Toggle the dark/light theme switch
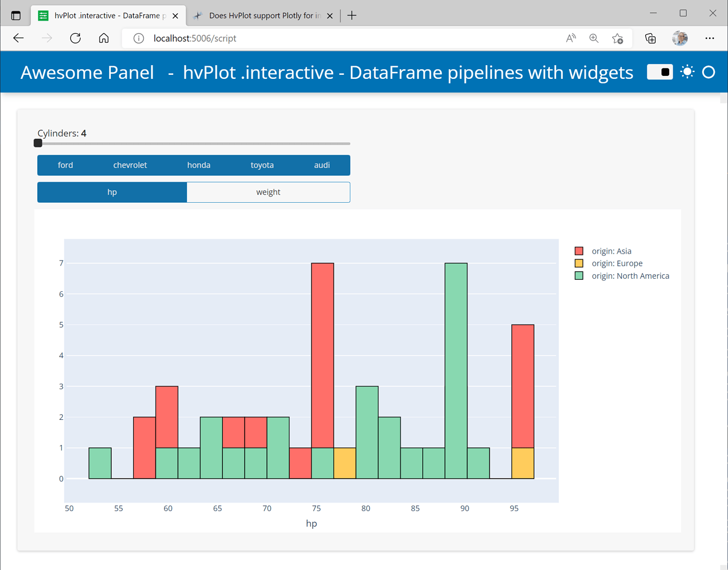Viewport: 728px width, 570px height. pyautogui.click(x=660, y=72)
